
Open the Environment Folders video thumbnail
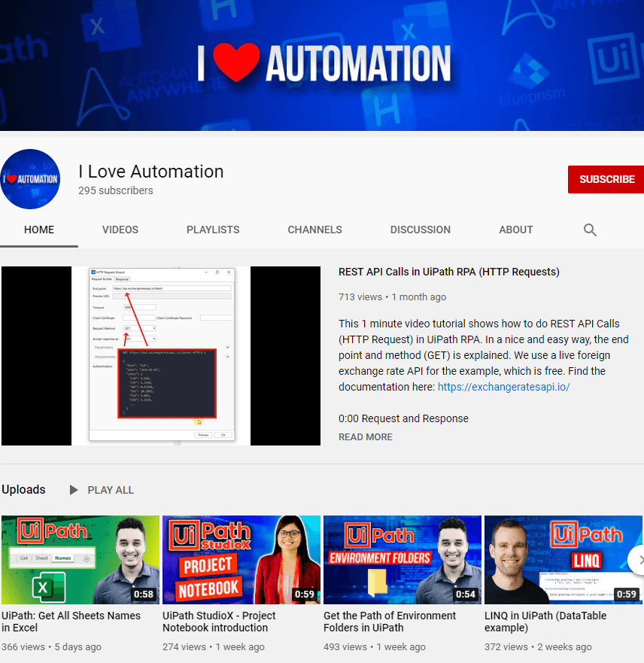click(x=402, y=559)
